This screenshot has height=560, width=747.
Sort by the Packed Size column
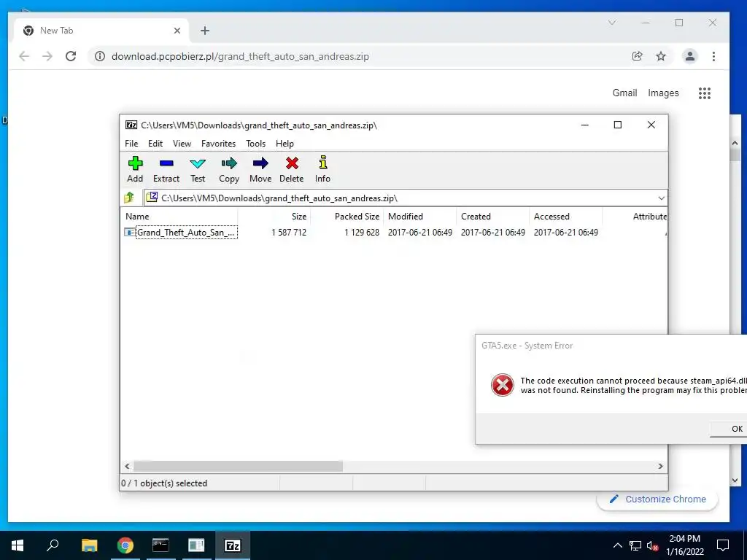click(x=347, y=216)
